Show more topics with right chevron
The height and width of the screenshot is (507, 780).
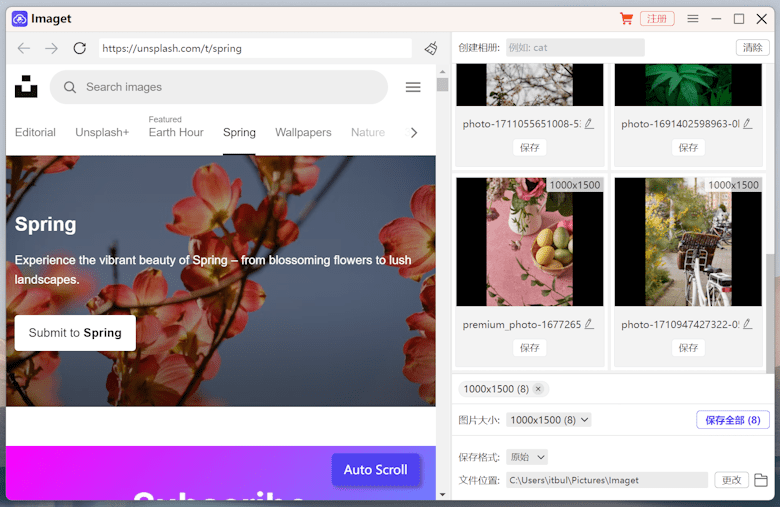coord(414,133)
